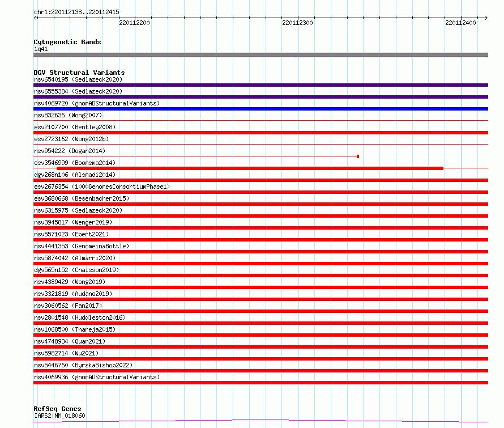Click the thick red bar of esv3546999

tap(250, 168)
